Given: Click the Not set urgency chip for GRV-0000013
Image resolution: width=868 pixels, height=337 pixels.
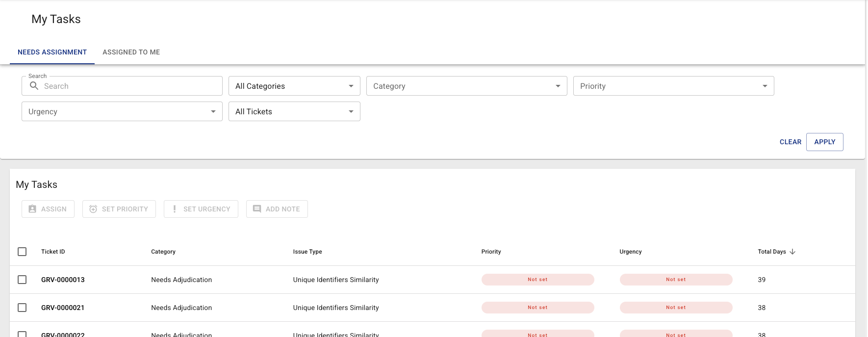Looking at the screenshot, I should (676, 280).
